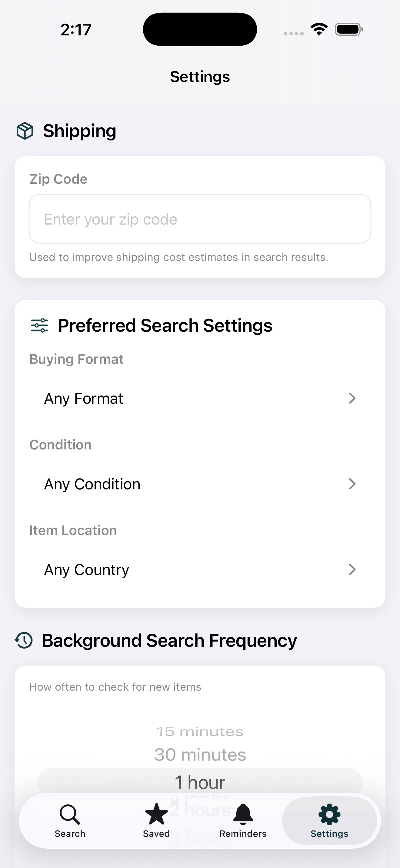The width and height of the screenshot is (400, 868).
Task: Select Any Condition row
Action: pos(200,484)
